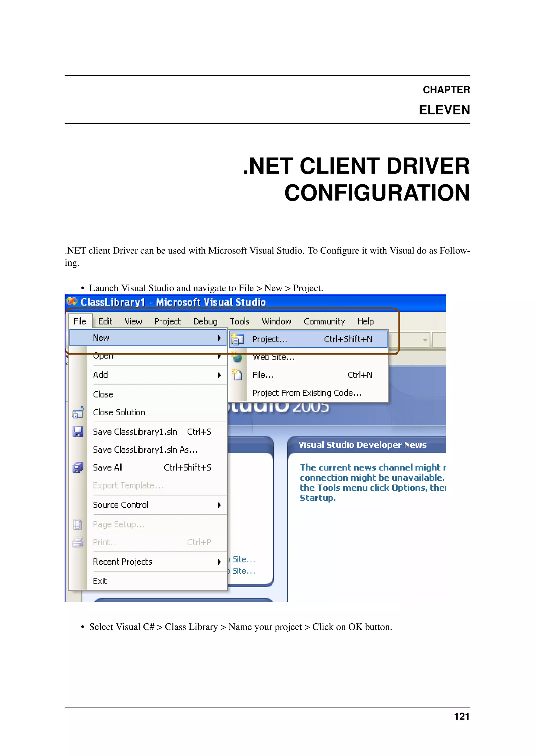Screen dimensions: 535x756
Task: Open the File menu
Action: point(80,321)
